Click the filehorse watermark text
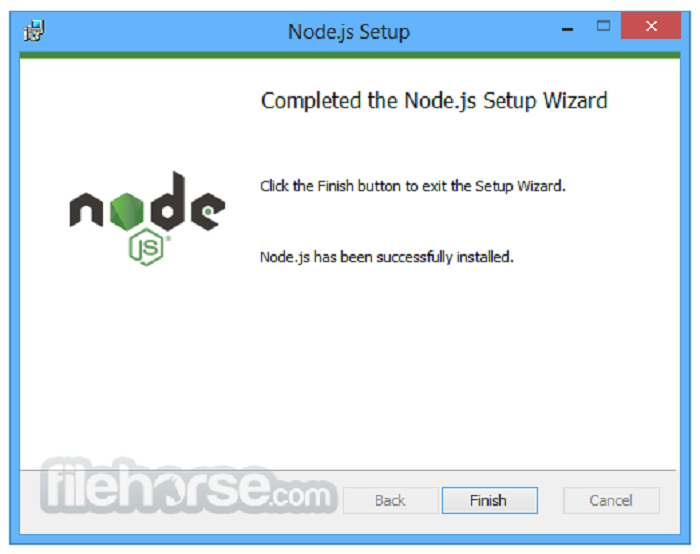This screenshot has width=700, height=554. click(156, 487)
